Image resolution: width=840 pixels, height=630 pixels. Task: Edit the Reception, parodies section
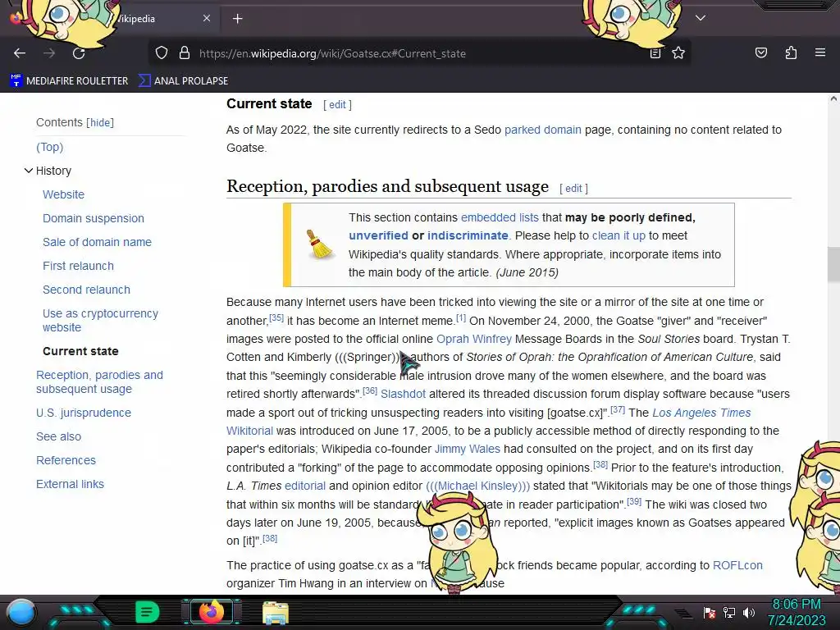coord(573,189)
